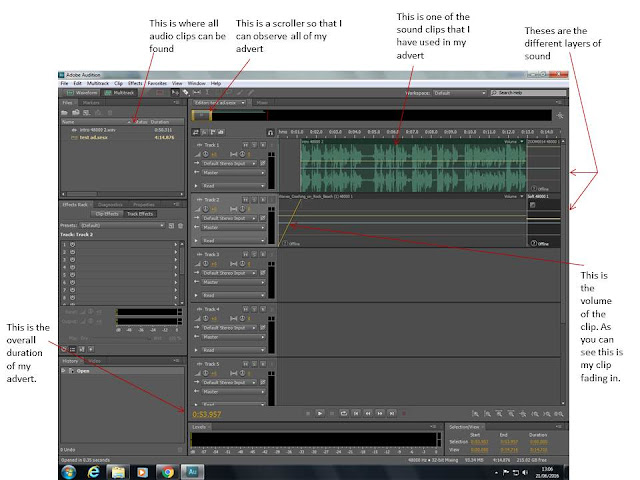Switch to Waveform view
This screenshot has height=480, width=640.
click(82, 93)
